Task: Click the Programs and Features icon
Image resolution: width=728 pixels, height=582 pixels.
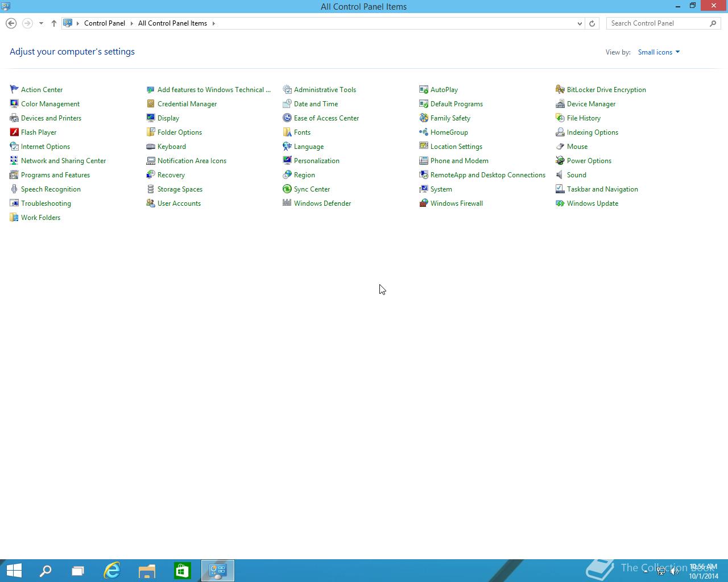Action: click(14, 174)
